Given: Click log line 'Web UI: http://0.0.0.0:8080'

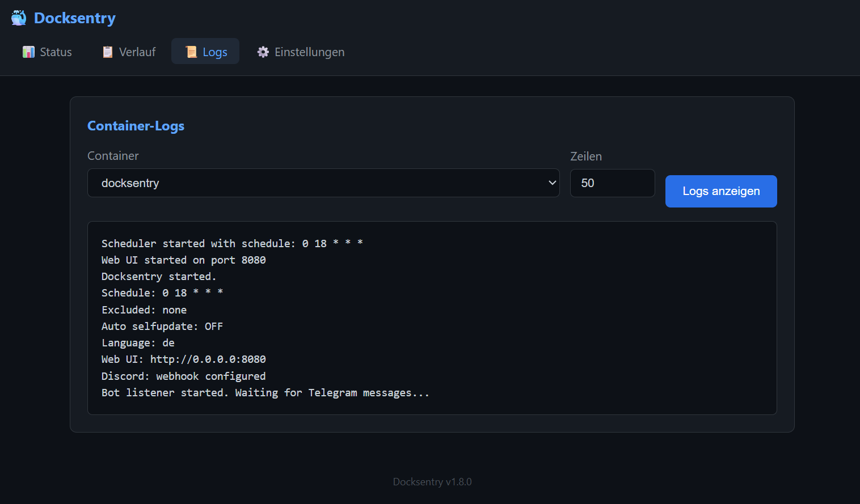Looking at the screenshot, I should click(184, 359).
